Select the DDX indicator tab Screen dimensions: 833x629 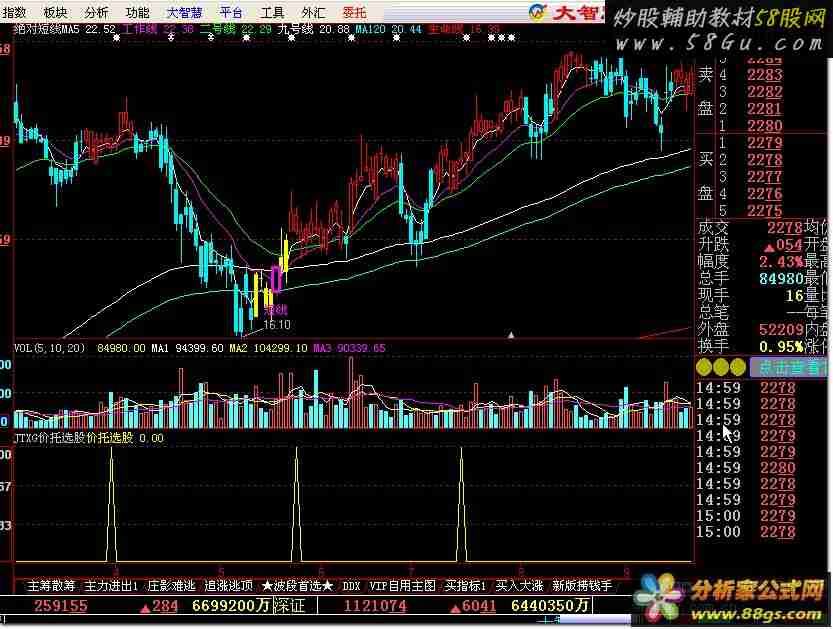(x=352, y=586)
